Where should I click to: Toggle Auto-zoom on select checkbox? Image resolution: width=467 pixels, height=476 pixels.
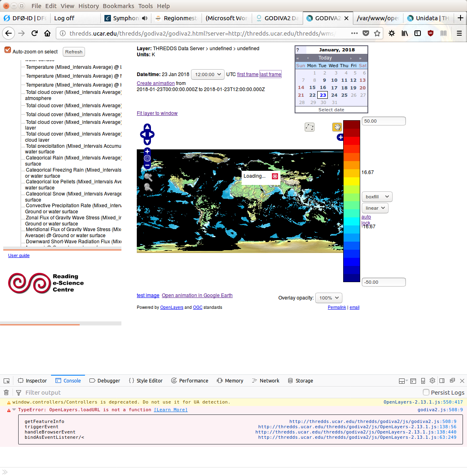click(8, 50)
